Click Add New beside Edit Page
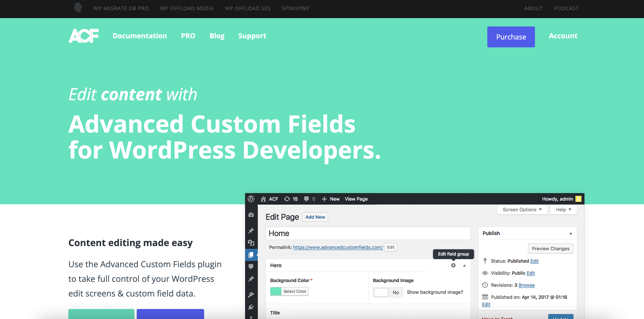The image size is (644, 319). [x=315, y=217]
